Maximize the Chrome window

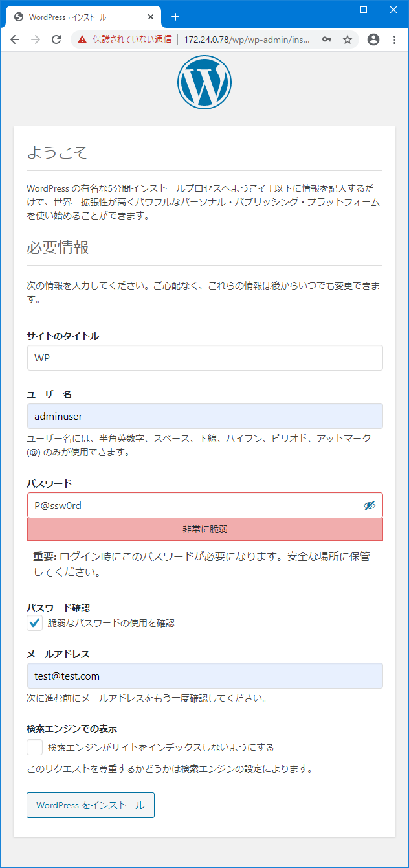click(x=364, y=9)
